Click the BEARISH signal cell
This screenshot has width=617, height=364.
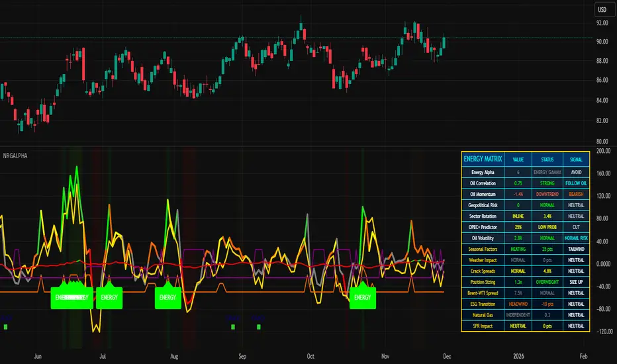pyautogui.click(x=575, y=193)
